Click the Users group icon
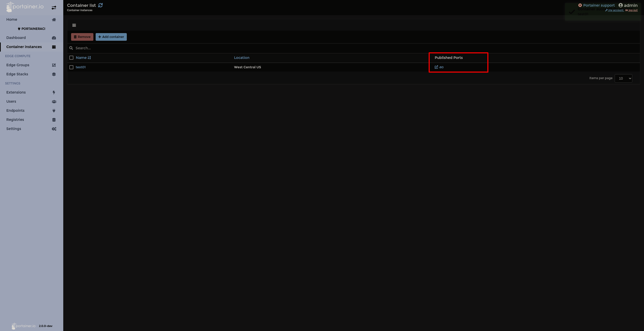This screenshot has width=644, height=331. point(54,101)
